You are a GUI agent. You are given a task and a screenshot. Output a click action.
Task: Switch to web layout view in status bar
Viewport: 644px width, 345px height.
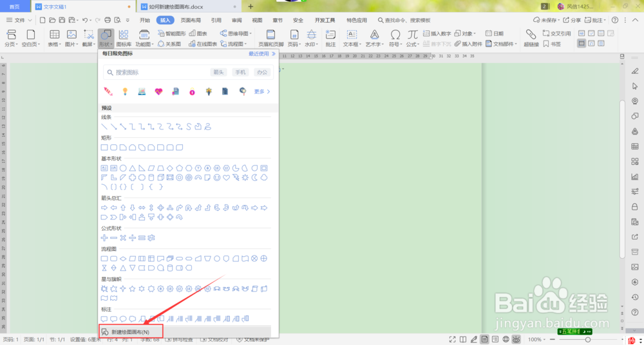506,340
